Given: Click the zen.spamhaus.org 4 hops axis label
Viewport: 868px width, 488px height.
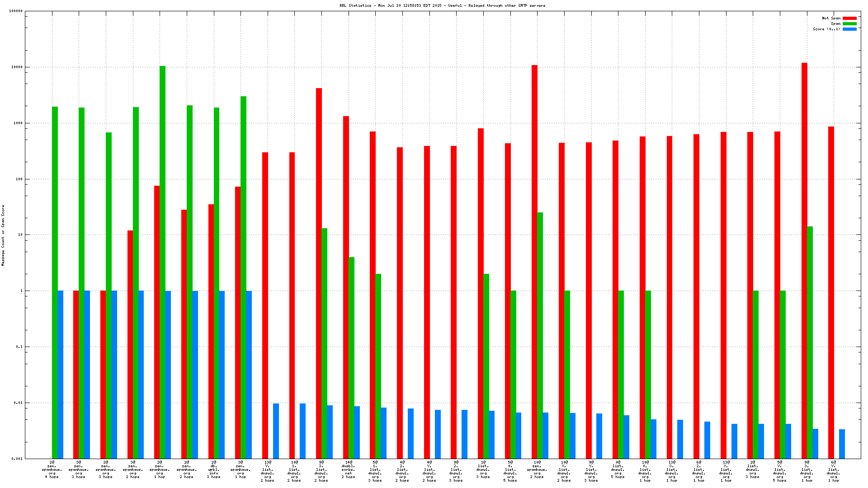Looking at the screenshot, I should (52, 470).
